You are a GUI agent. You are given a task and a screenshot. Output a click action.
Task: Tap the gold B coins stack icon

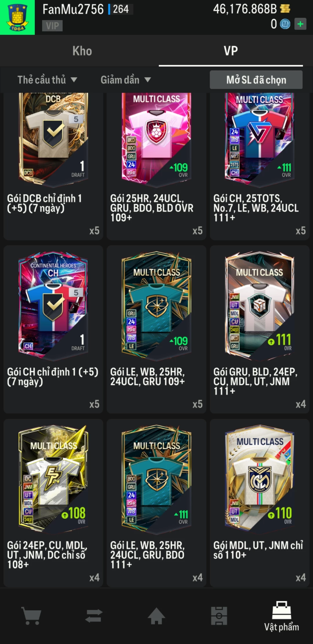coord(285,9)
